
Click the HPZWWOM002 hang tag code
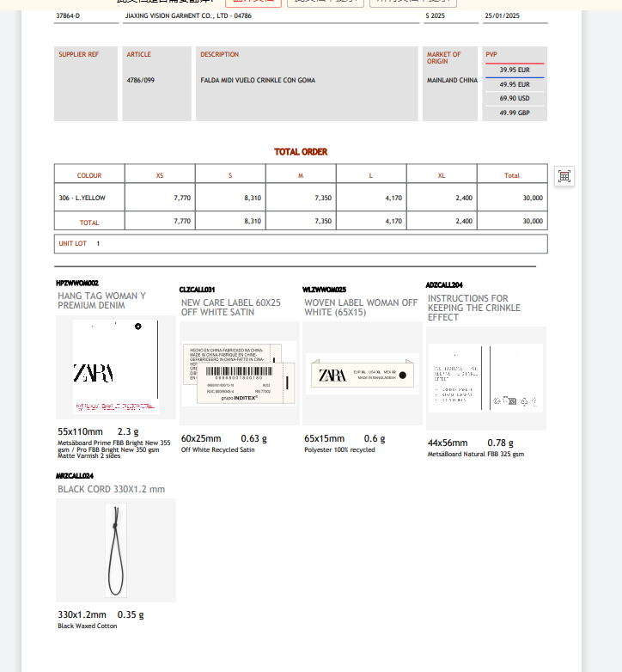[x=77, y=283]
